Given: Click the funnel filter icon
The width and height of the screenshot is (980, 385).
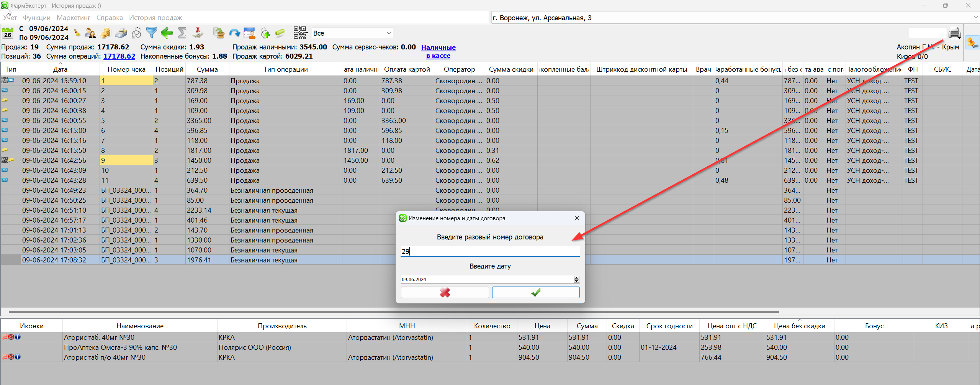Looking at the screenshot, I should [x=152, y=33].
